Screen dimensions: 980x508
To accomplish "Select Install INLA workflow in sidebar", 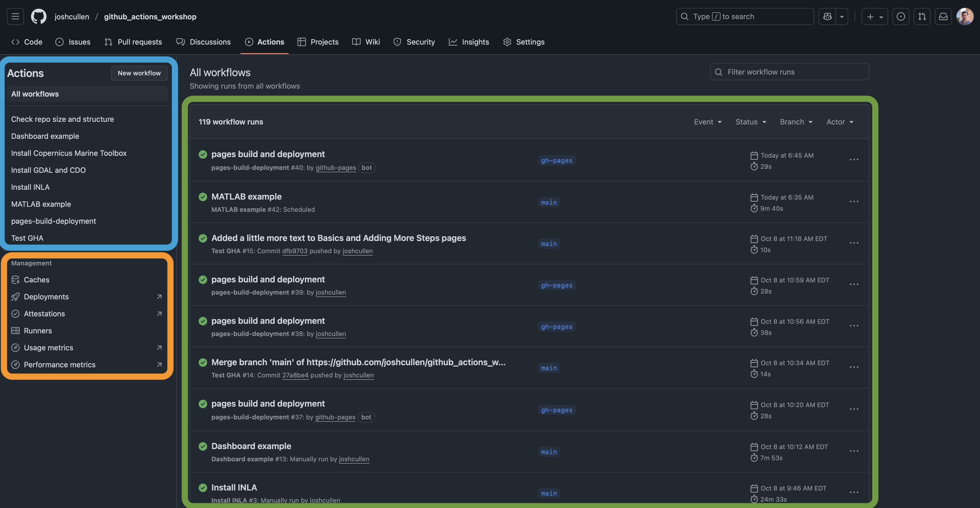I will click(31, 187).
